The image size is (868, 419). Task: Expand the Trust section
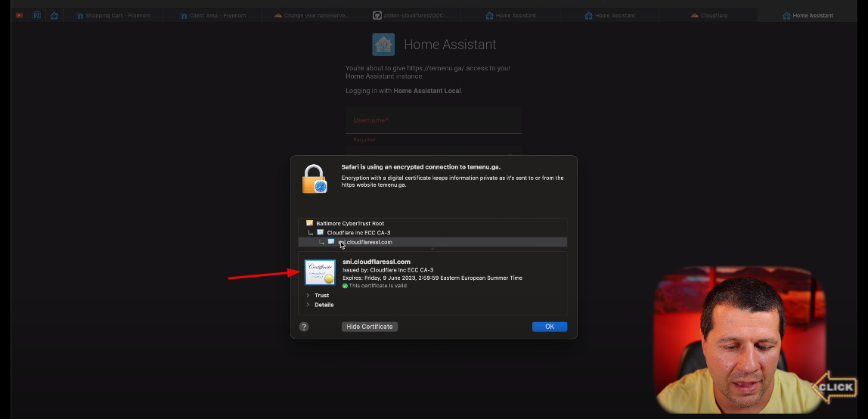(308, 295)
